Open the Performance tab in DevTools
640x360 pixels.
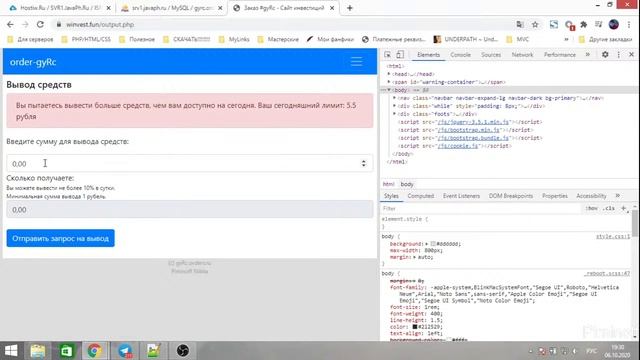point(560,55)
